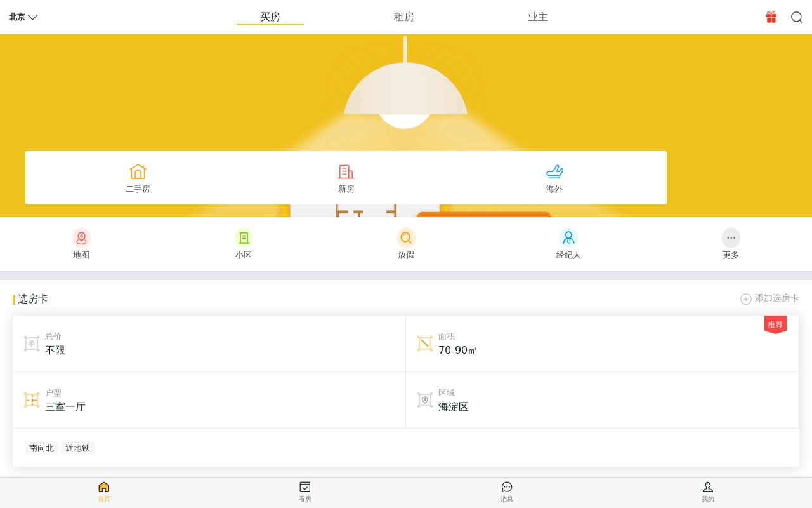Select the 区域 海淀区 district cell

[602, 400]
